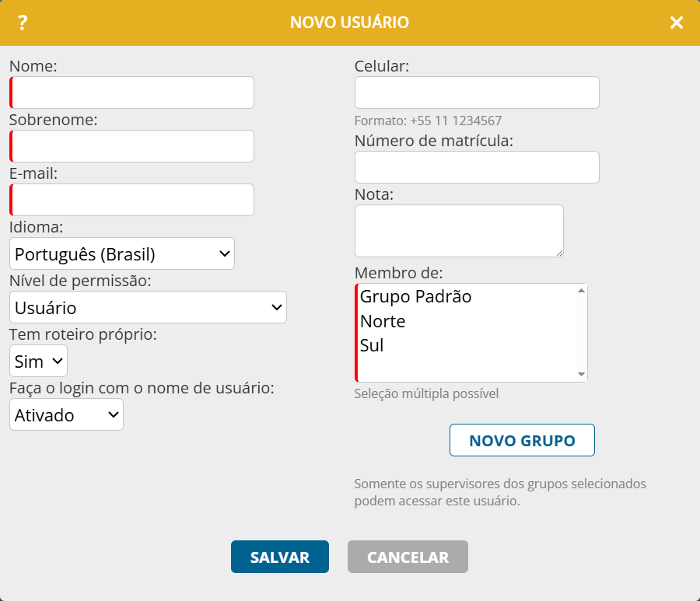Close the Novo Usuário dialog
The width and height of the screenshot is (700, 601).
click(677, 23)
